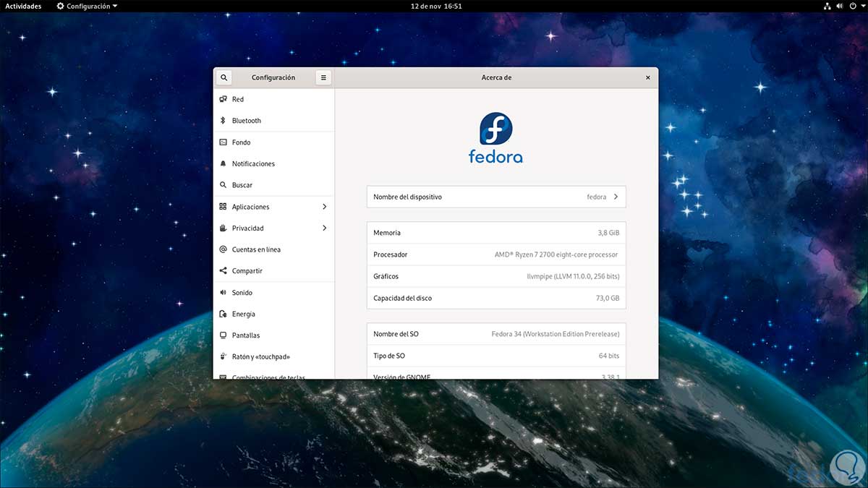The height and width of the screenshot is (488, 868).
Task: Open the Buscar settings panel
Action: click(x=274, y=185)
